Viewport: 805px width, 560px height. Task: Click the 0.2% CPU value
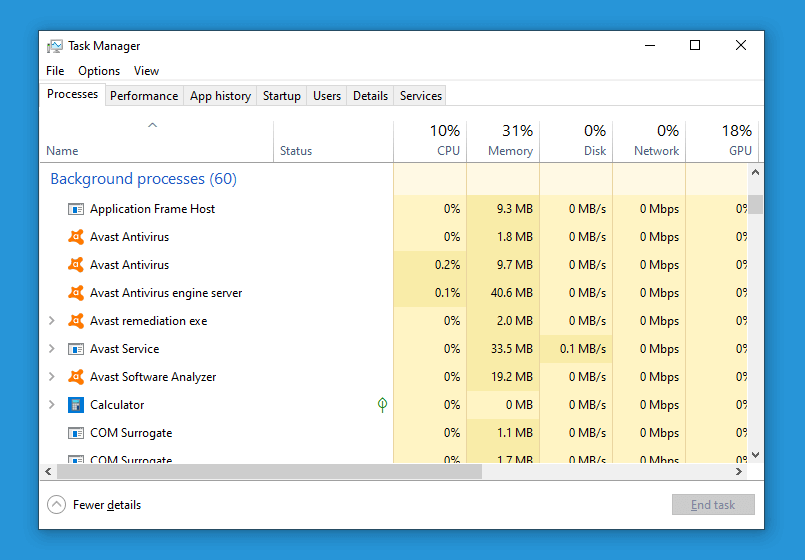point(447,265)
